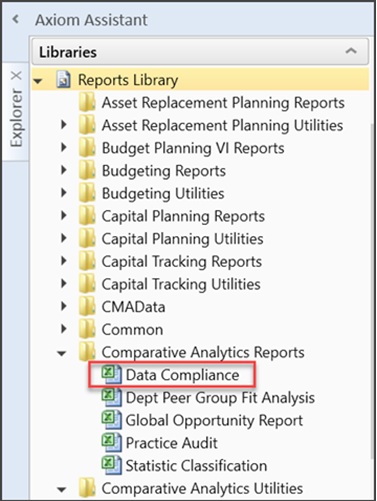Select Capital Planning Utilities label
The image size is (377, 501).
[183, 239]
